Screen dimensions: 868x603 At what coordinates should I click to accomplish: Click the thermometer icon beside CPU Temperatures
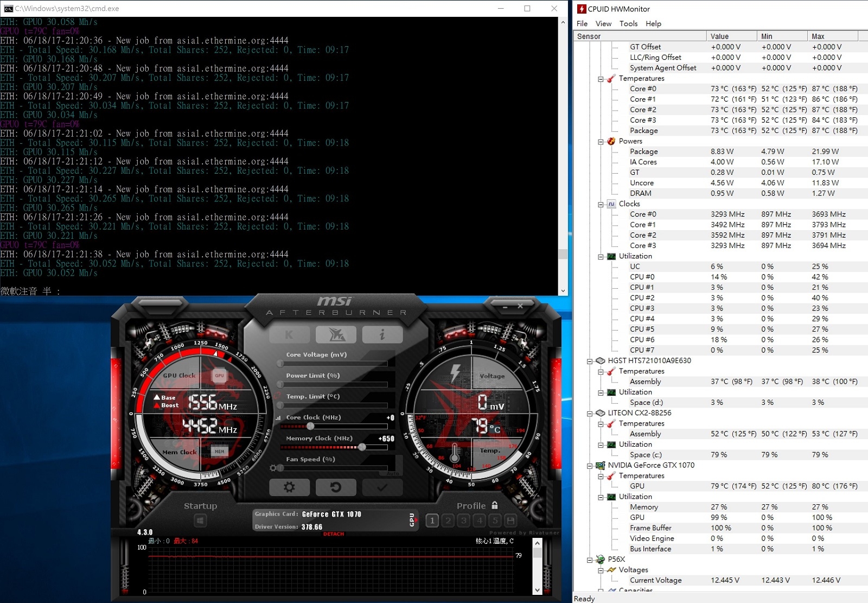(611, 79)
